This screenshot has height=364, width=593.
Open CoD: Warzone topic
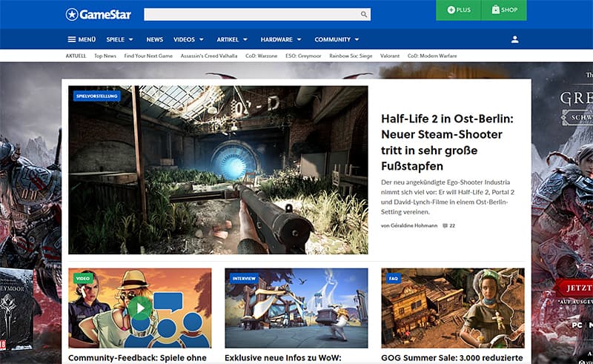pyautogui.click(x=262, y=56)
